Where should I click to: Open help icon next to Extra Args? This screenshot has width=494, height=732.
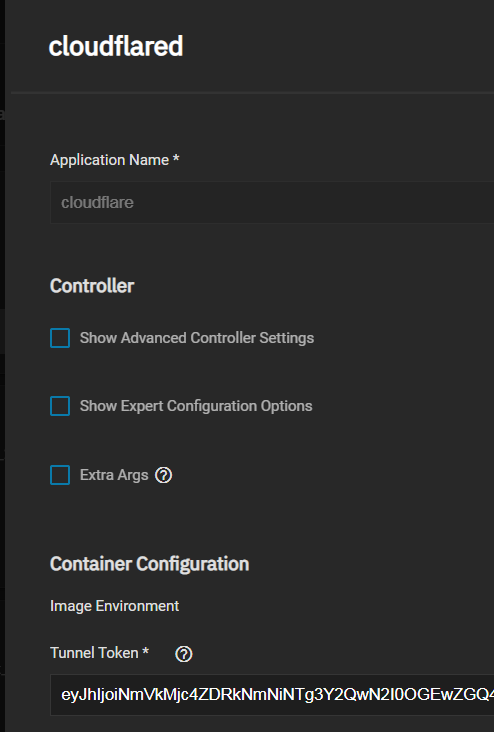163,475
